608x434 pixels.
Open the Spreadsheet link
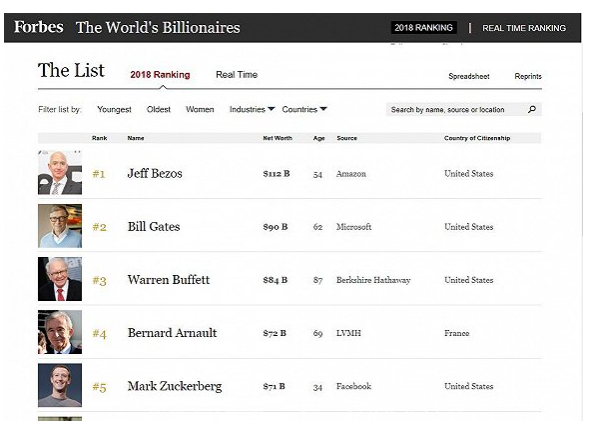(x=469, y=76)
